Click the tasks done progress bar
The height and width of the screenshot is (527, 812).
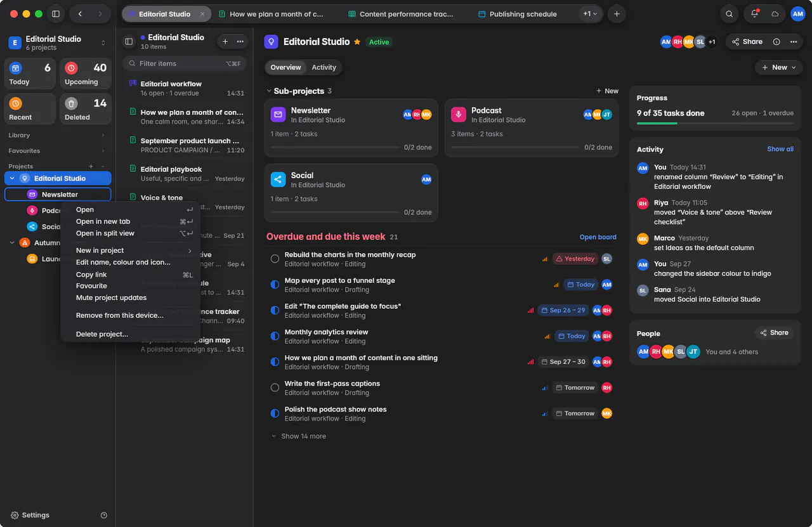715,123
